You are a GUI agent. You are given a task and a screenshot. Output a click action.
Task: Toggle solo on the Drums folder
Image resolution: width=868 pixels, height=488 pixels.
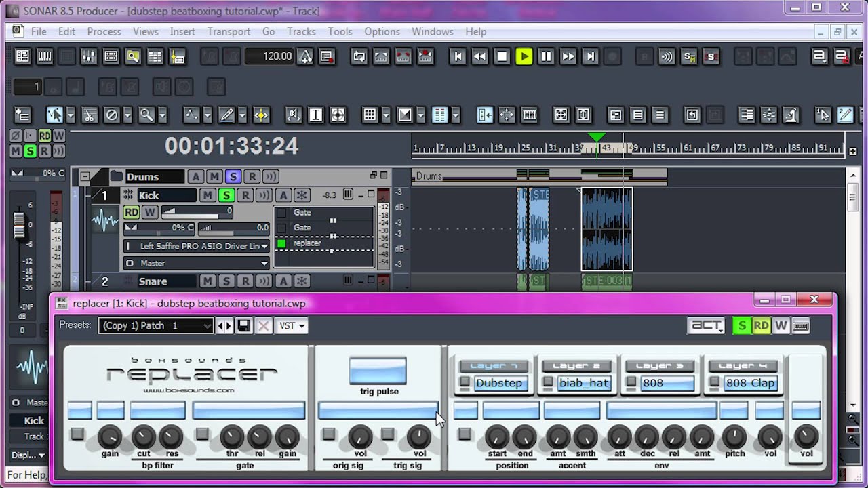pyautogui.click(x=233, y=177)
